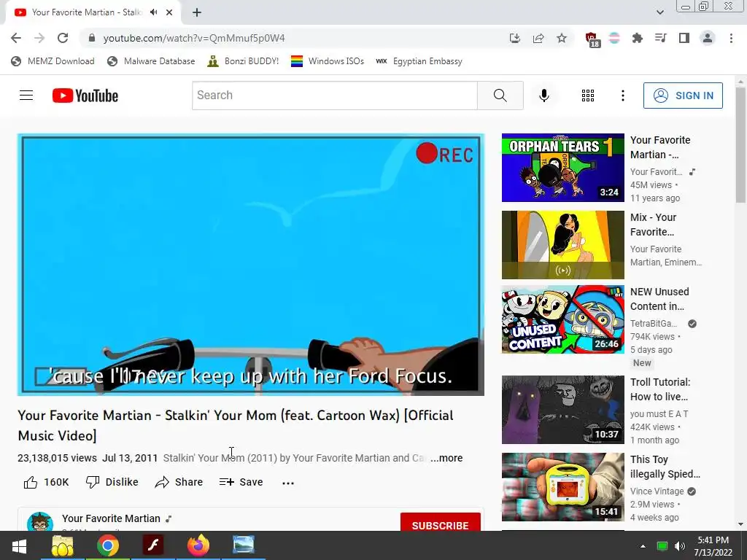Open 'NEW Unused Content in...' title
Image resolution: width=747 pixels, height=560 pixels.
click(659, 299)
